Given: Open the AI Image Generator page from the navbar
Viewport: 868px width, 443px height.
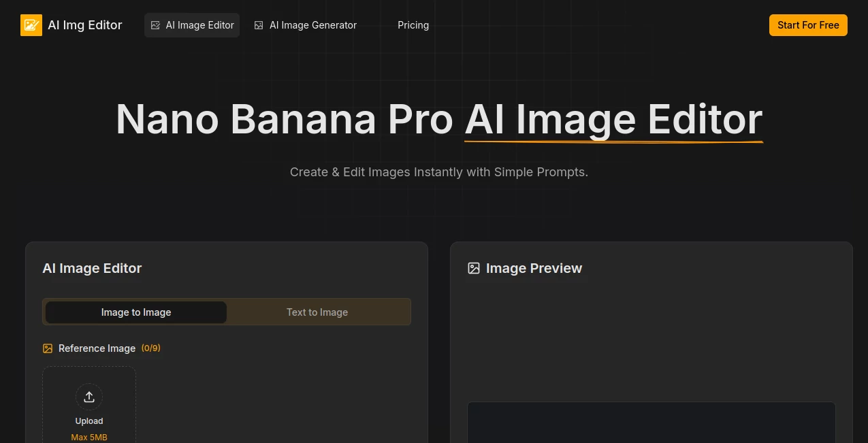Looking at the screenshot, I should 312,24.
